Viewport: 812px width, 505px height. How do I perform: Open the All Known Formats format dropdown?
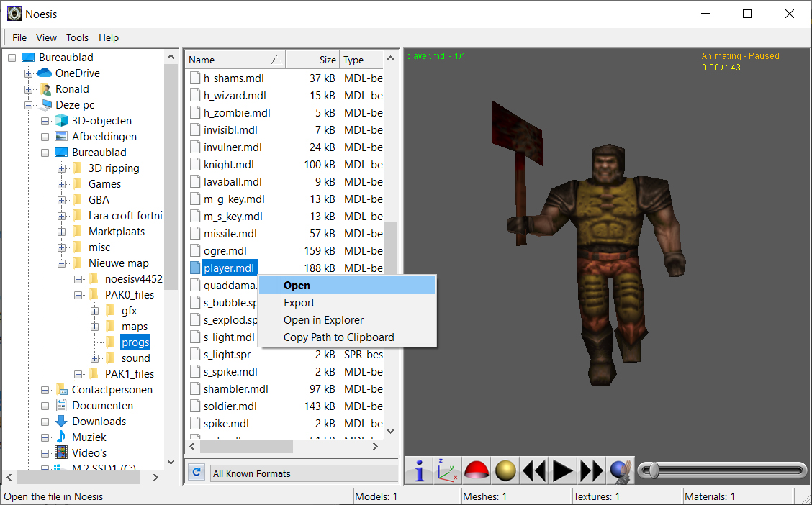(304, 473)
